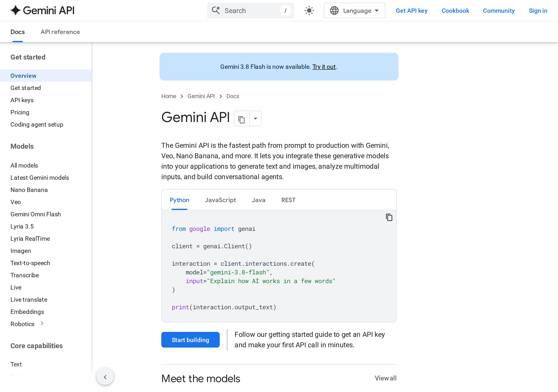Open Gemini Omni Flash page
Viewport: 558px width, 392px height.
(x=36, y=214)
